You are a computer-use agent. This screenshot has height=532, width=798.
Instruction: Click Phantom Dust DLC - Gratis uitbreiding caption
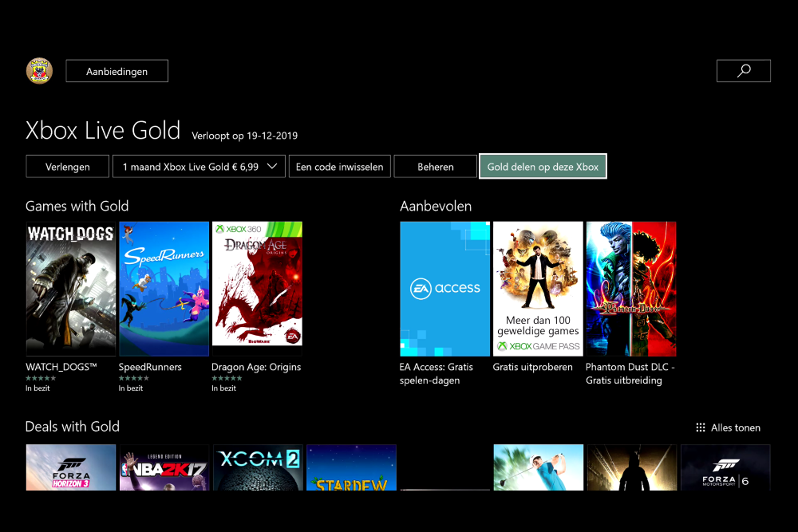coord(630,373)
